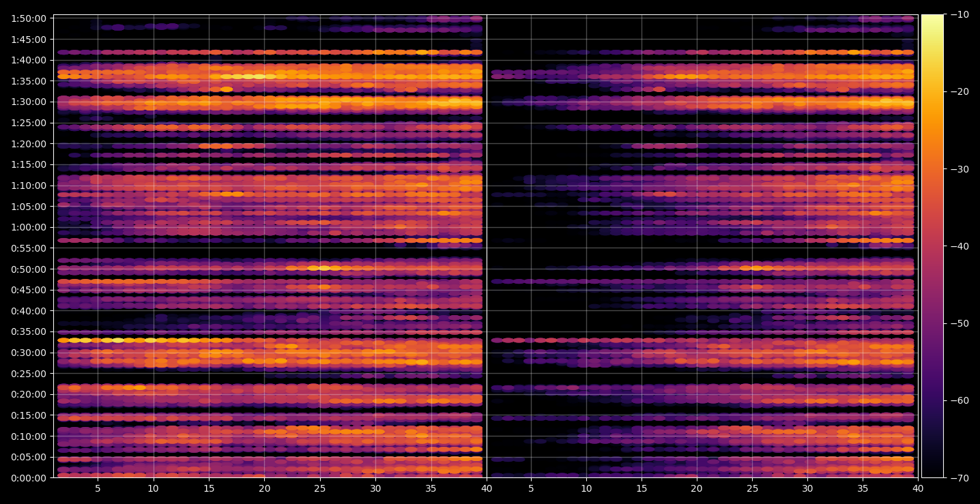Pick the 1:50:00 y-axis tick label

[x=29, y=18]
